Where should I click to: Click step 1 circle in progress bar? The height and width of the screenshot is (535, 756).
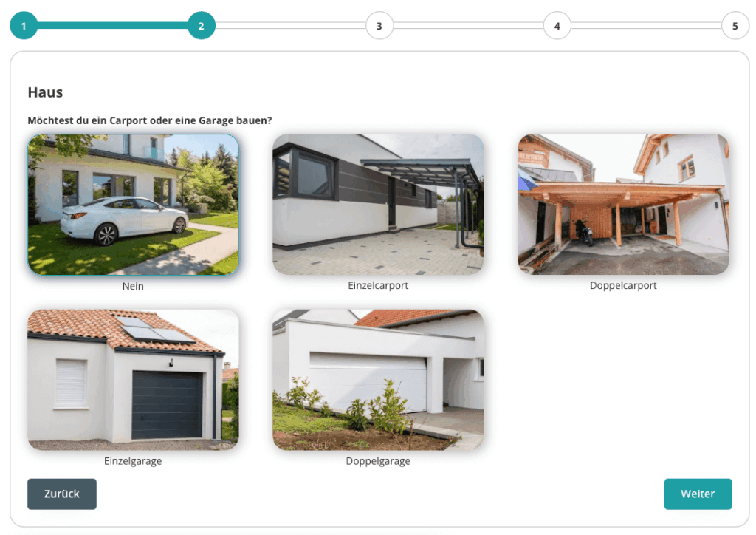(x=24, y=26)
